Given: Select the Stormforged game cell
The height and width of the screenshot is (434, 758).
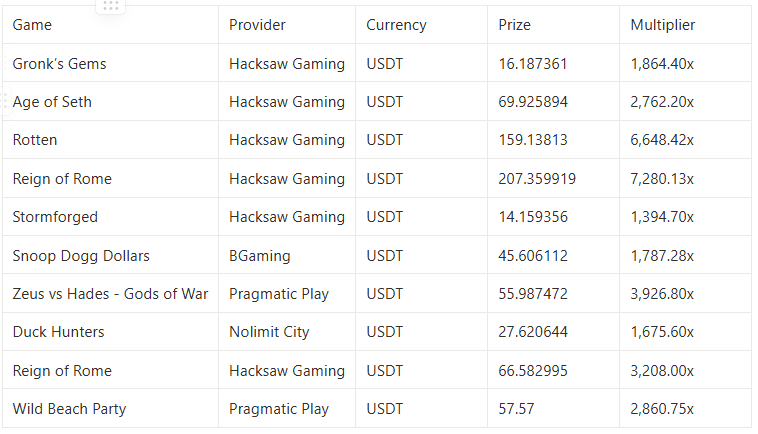Looking at the screenshot, I should [x=110, y=217].
